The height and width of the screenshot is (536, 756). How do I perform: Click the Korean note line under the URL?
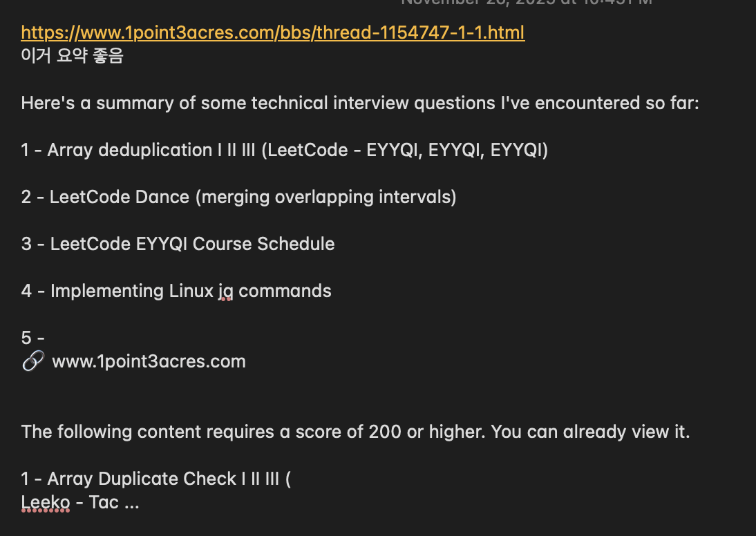(x=73, y=55)
